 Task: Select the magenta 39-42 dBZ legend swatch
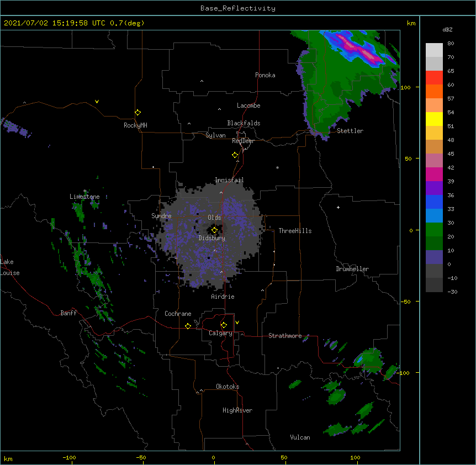[434, 174]
